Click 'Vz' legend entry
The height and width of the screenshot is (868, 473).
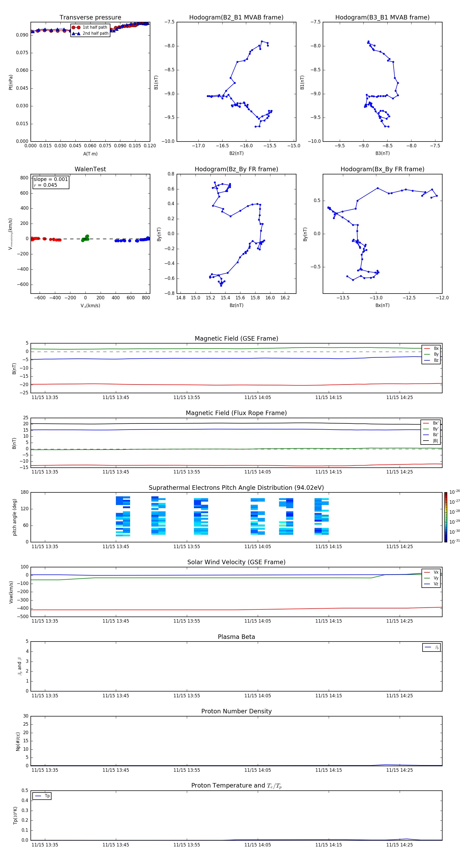coord(431,584)
